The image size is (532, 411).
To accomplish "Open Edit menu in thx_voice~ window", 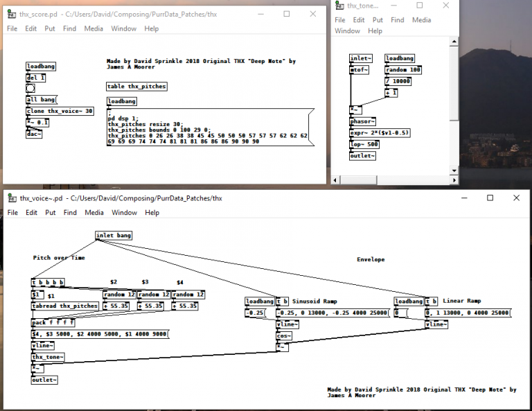I will [x=31, y=213].
